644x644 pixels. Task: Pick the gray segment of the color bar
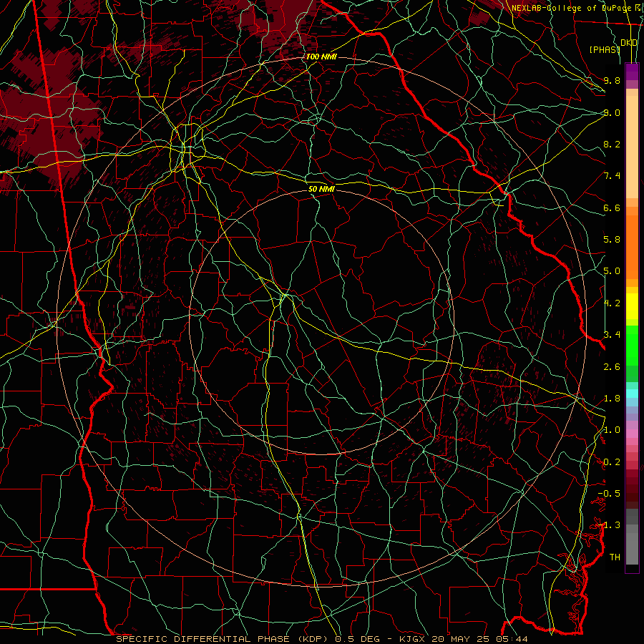[x=632, y=537]
